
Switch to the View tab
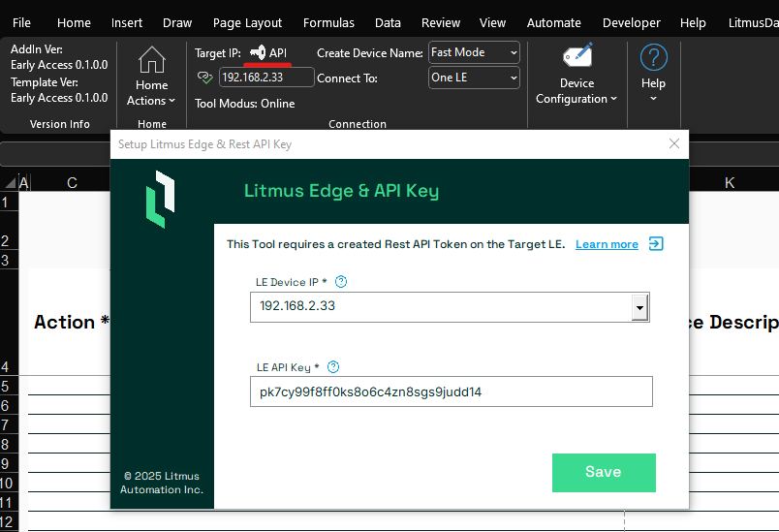coord(492,23)
